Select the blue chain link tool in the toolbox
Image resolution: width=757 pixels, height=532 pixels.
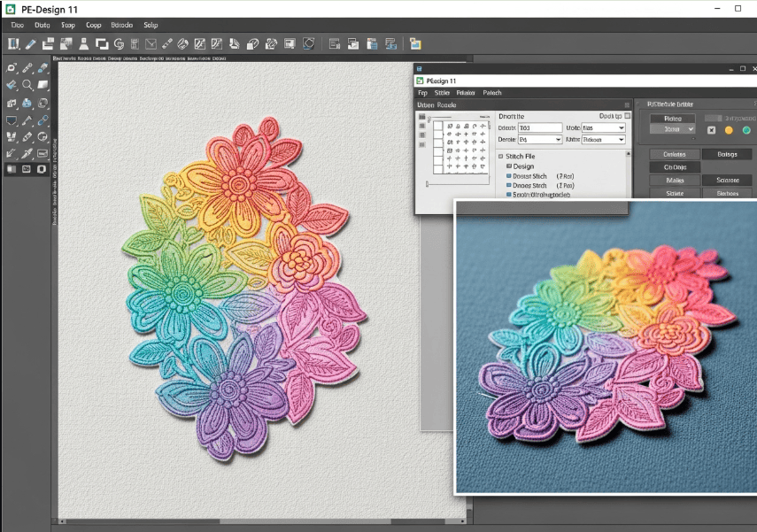coord(43,120)
